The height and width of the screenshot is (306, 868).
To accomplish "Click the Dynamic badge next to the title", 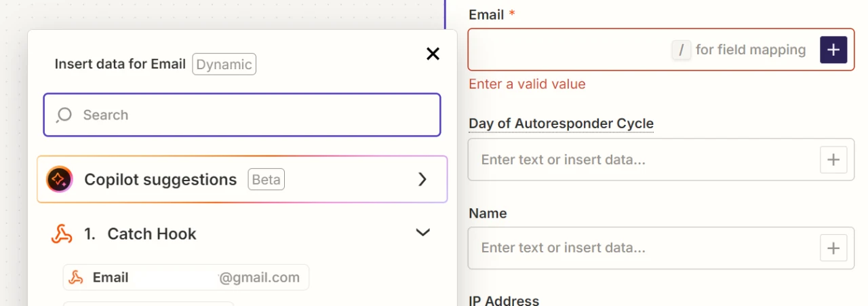I will tap(224, 64).
